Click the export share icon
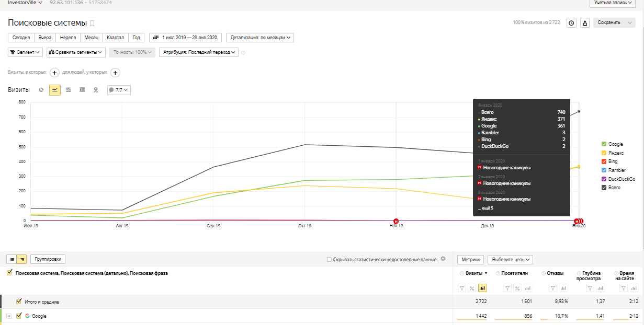644x325 pixels. click(x=585, y=23)
